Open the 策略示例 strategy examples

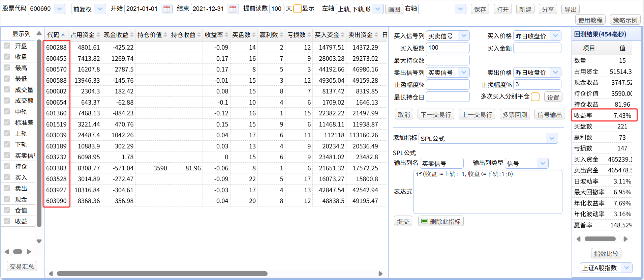625,20
